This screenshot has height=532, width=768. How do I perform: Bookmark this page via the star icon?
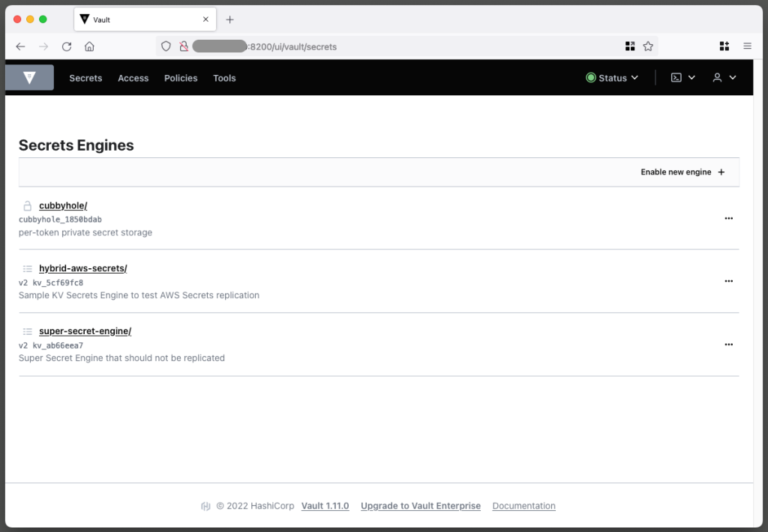(x=648, y=46)
